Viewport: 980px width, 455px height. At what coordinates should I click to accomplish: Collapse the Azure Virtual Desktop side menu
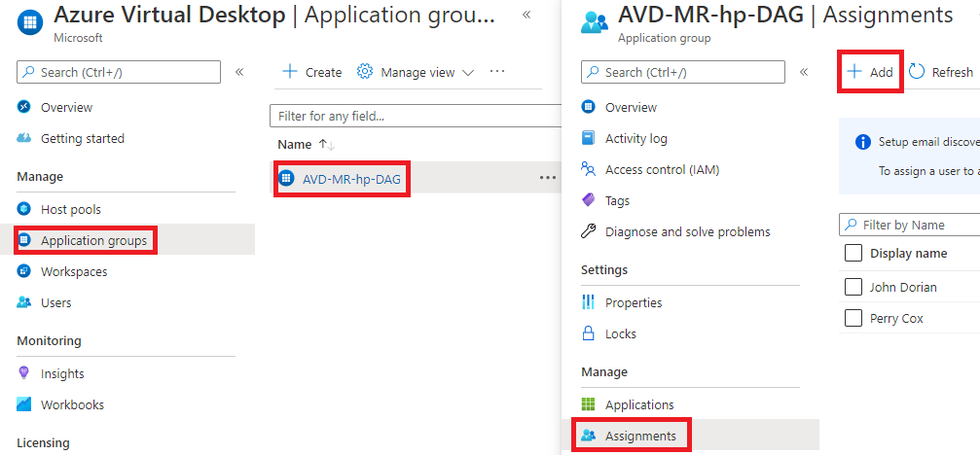point(238,72)
